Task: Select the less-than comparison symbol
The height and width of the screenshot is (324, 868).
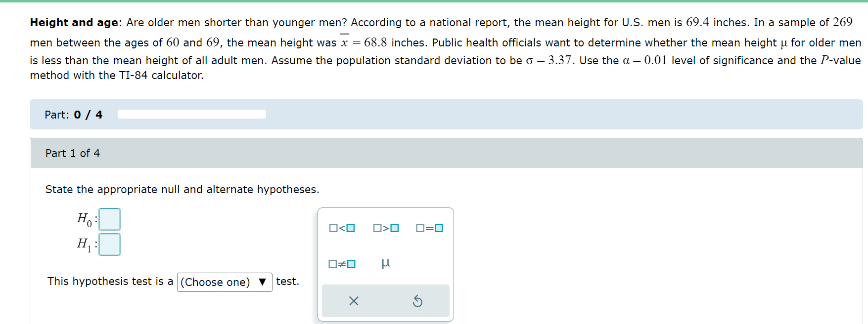Action: (x=343, y=228)
